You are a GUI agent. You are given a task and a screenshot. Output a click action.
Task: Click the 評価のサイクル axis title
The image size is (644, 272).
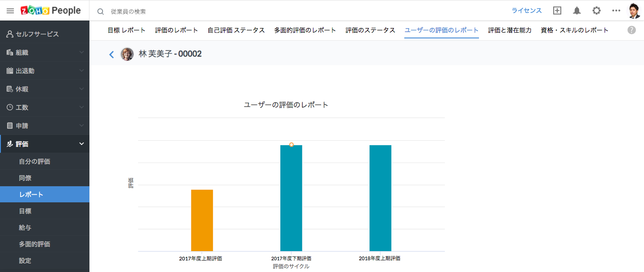291,266
